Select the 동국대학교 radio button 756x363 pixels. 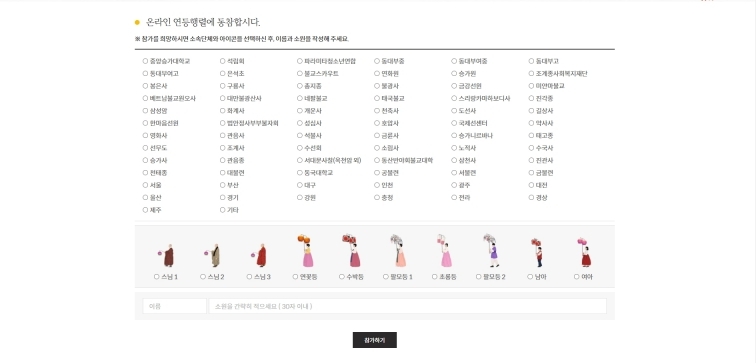pyautogui.click(x=300, y=173)
